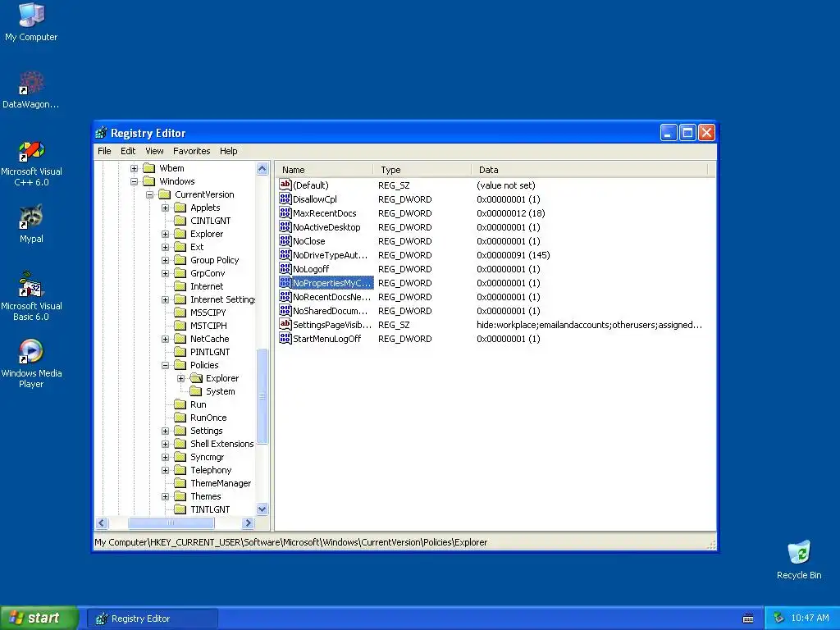Collapse the Windows registry key
The width and height of the screenshot is (840, 630).
pos(134,181)
